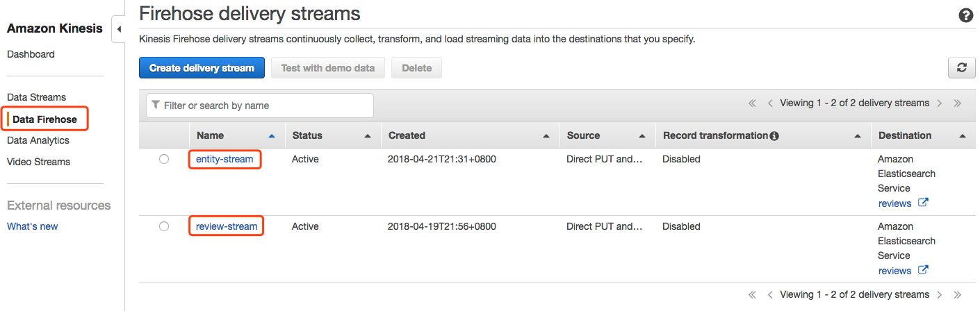Select the entity-stream radio button

coord(164,159)
